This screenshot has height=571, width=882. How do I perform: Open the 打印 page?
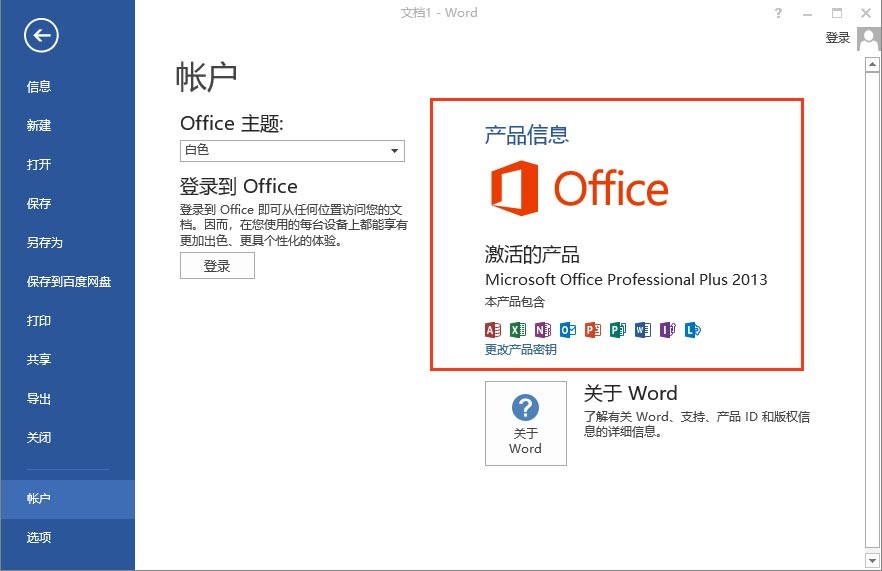[68, 321]
